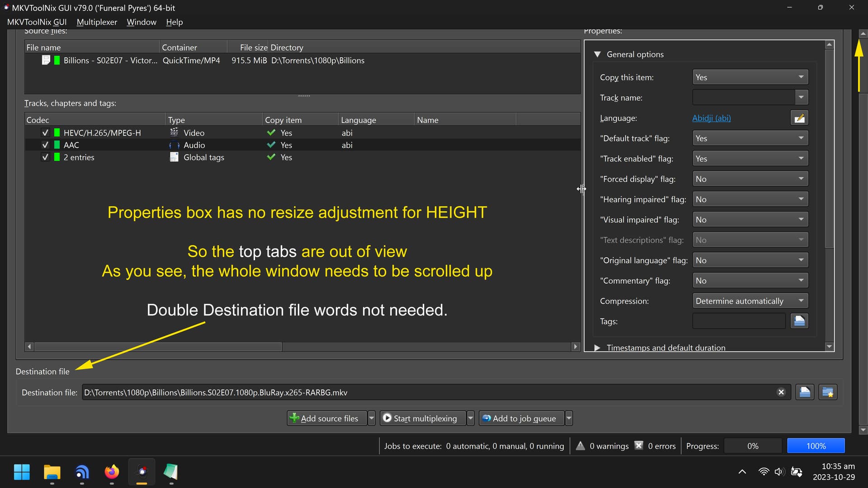
Task: Click the Track name input field
Action: tap(744, 98)
